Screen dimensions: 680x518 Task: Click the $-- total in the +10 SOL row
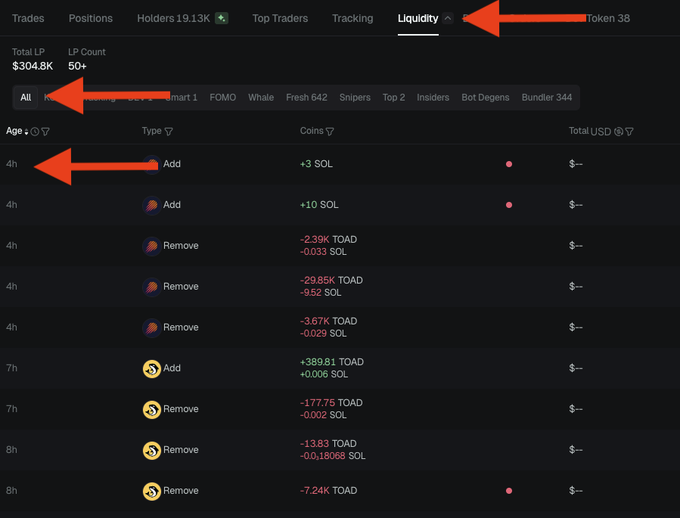(576, 205)
